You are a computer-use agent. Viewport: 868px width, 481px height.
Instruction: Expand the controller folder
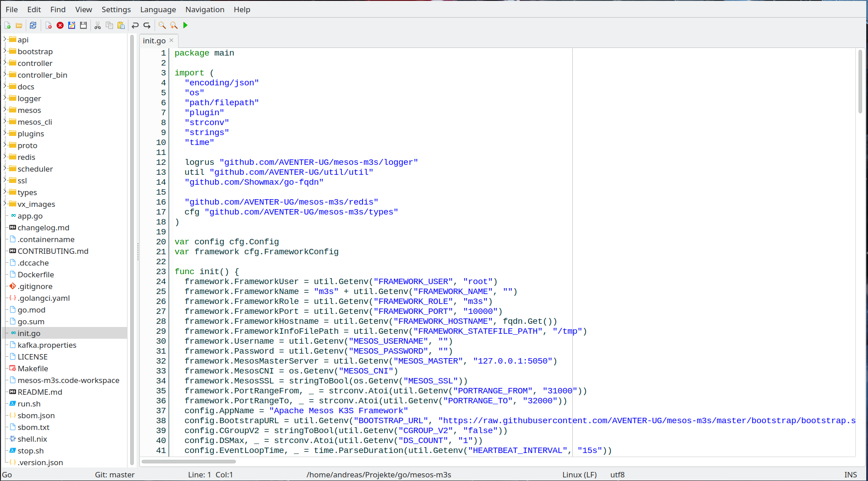pyautogui.click(x=5, y=63)
